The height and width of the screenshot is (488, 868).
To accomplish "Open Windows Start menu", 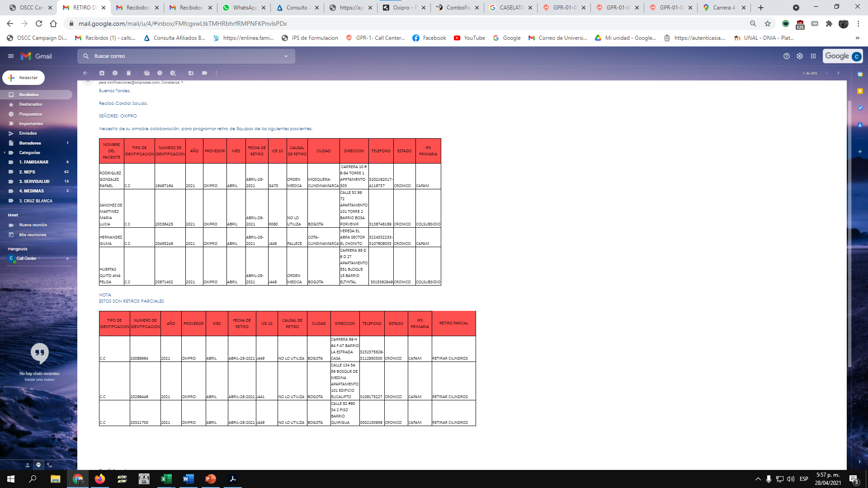I will pos(11,479).
